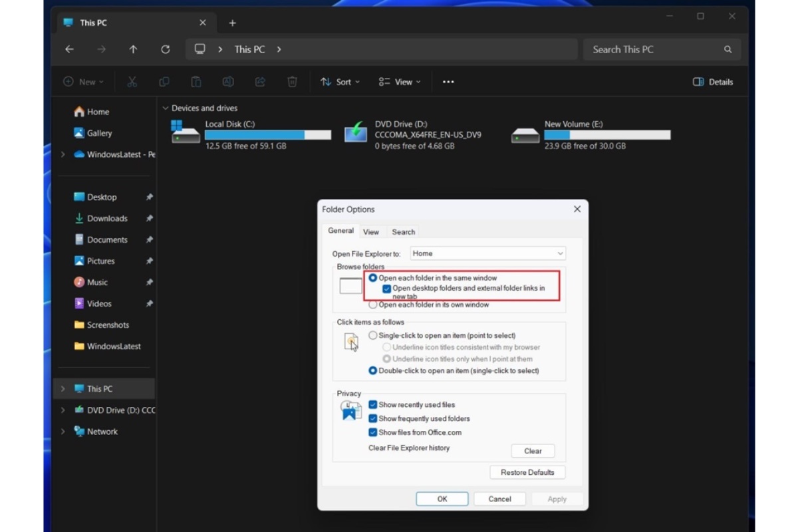Open the Desktop pinned folder
Screen dimensions: 798x532
[x=95, y=197]
